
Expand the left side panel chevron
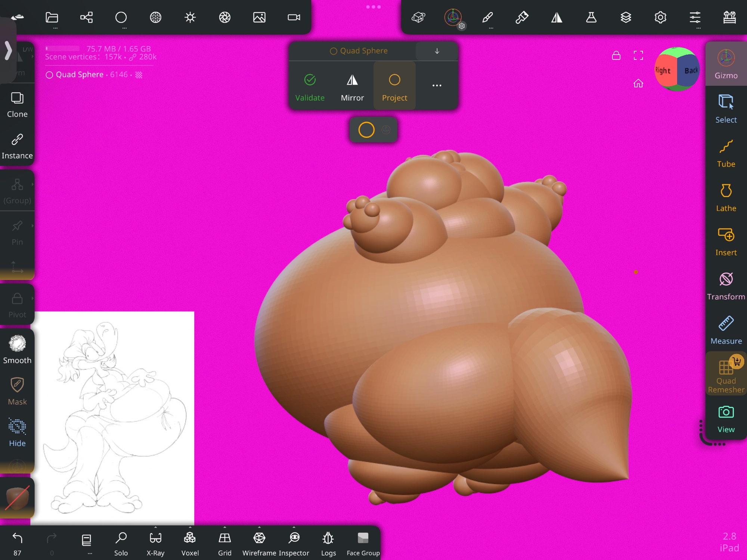tap(8, 50)
